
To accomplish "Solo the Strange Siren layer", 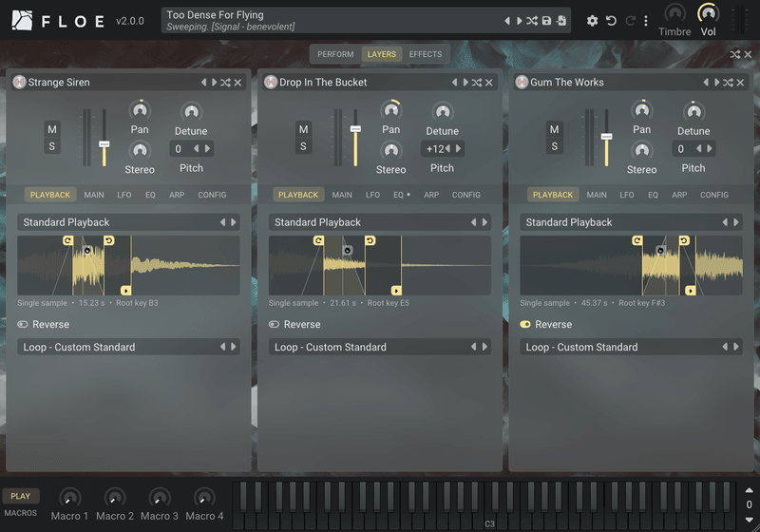I will (52, 146).
